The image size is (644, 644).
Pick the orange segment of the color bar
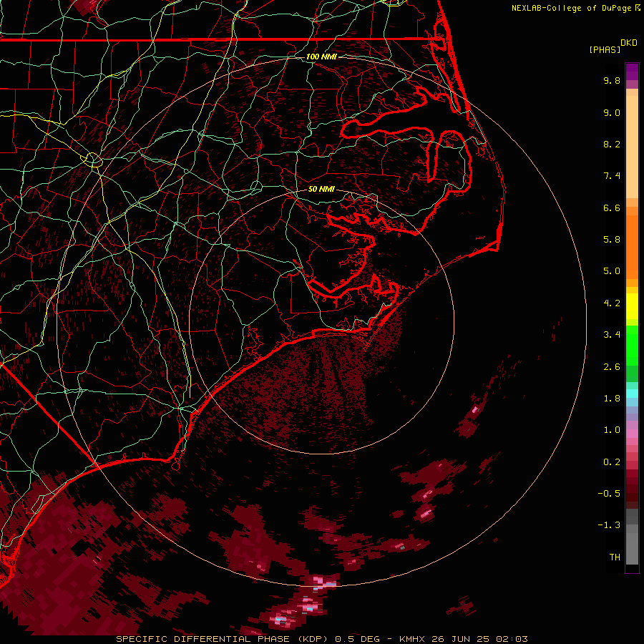point(632,248)
